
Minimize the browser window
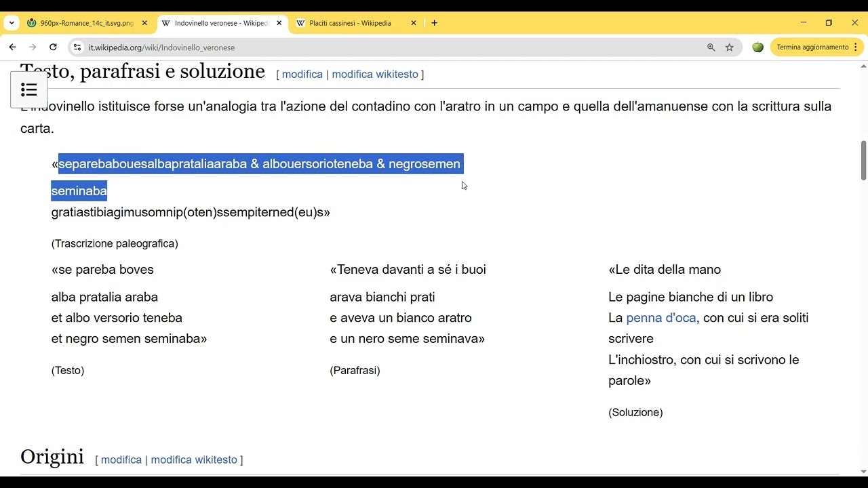pyautogui.click(x=803, y=23)
